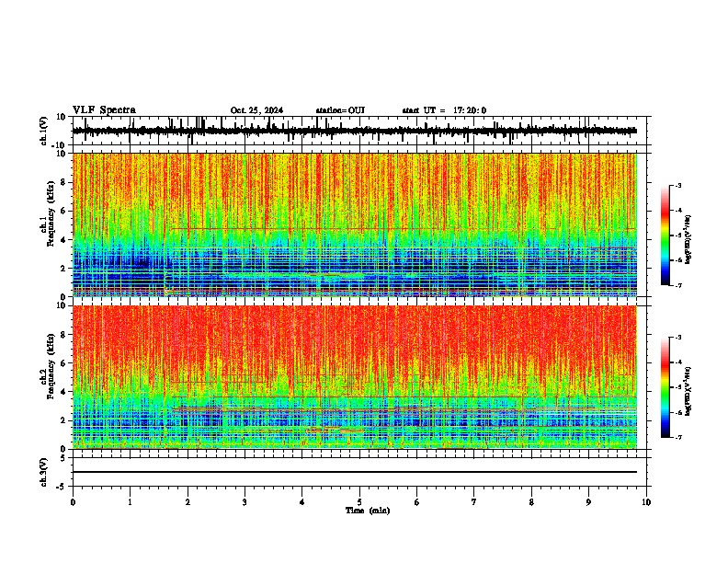Click the ch.1 voltage waveform trace

point(354,131)
